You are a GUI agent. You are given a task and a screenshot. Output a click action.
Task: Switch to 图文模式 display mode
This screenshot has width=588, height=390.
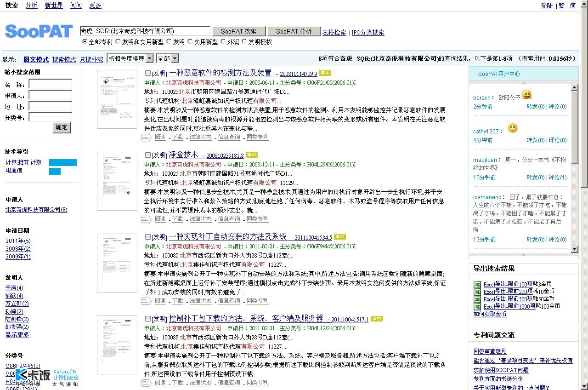coord(36,59)
